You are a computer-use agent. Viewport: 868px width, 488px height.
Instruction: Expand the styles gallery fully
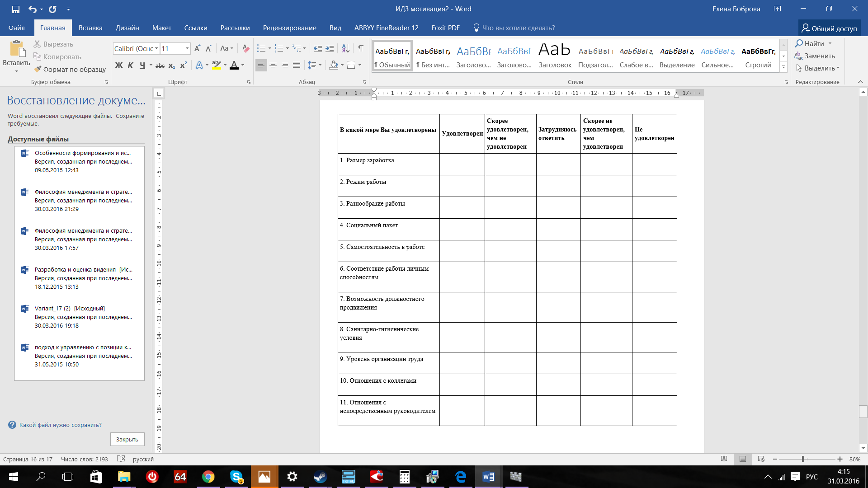pyautogui.click(x=784, y=67)
